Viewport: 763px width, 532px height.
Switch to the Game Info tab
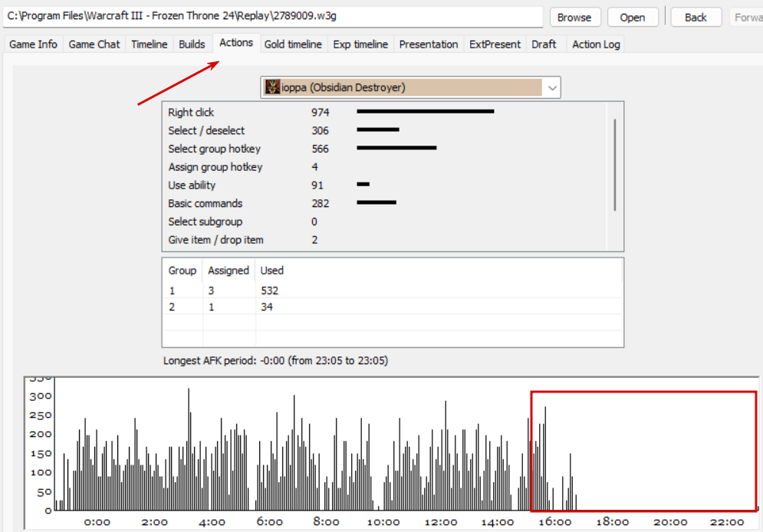[33, 44]
